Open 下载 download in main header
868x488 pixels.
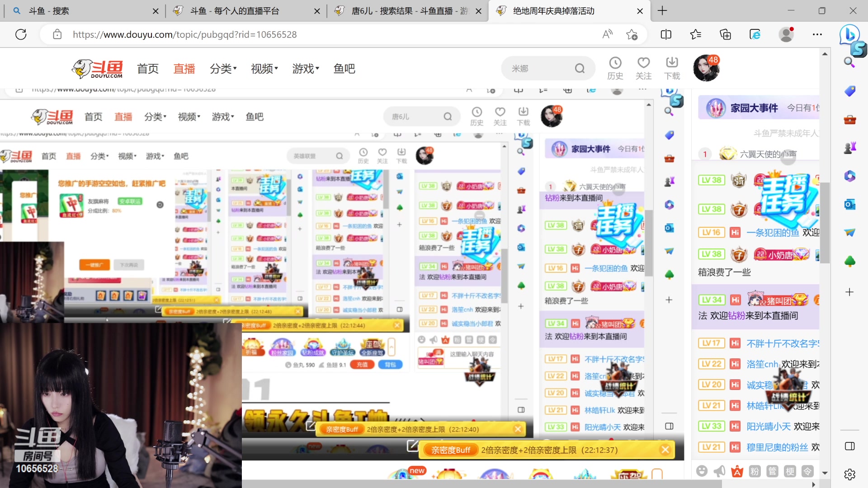[x=672, y=69]
